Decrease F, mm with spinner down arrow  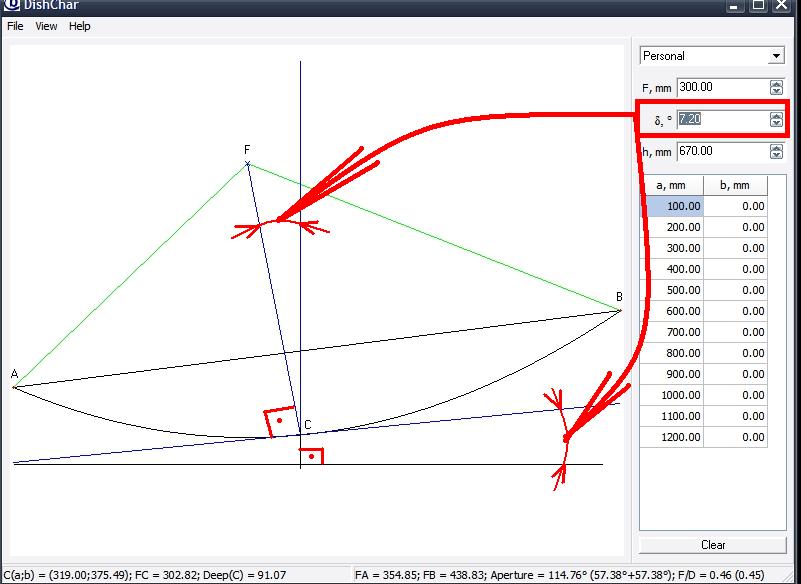coord(776,91)
